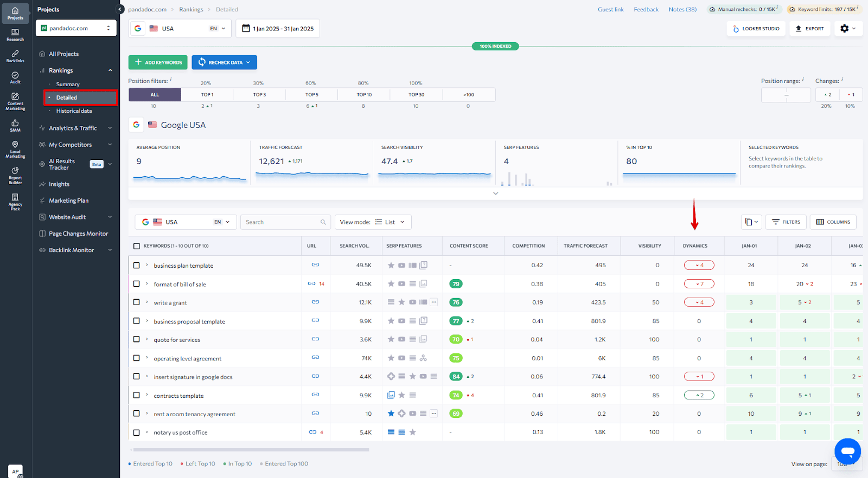Viewport: 868px width, 478px height.
Task: Click the more SERP features icon for write a grant
Action: tap(433, 302)
